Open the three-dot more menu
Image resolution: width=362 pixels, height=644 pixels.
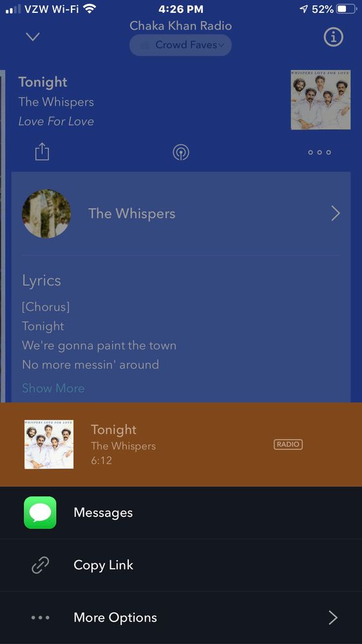[x=319, y=152]
